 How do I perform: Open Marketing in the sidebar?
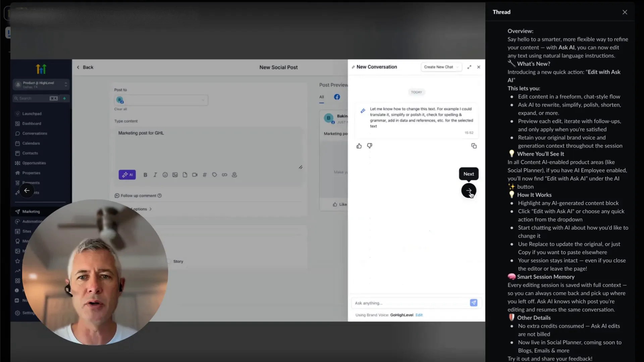click(x=31, y=212)
